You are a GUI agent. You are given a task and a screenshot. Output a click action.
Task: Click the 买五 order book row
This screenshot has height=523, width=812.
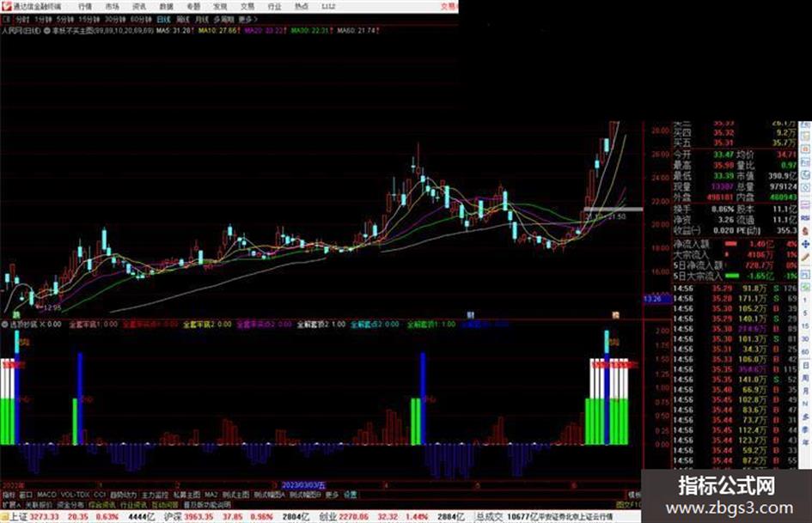[735, 143]
